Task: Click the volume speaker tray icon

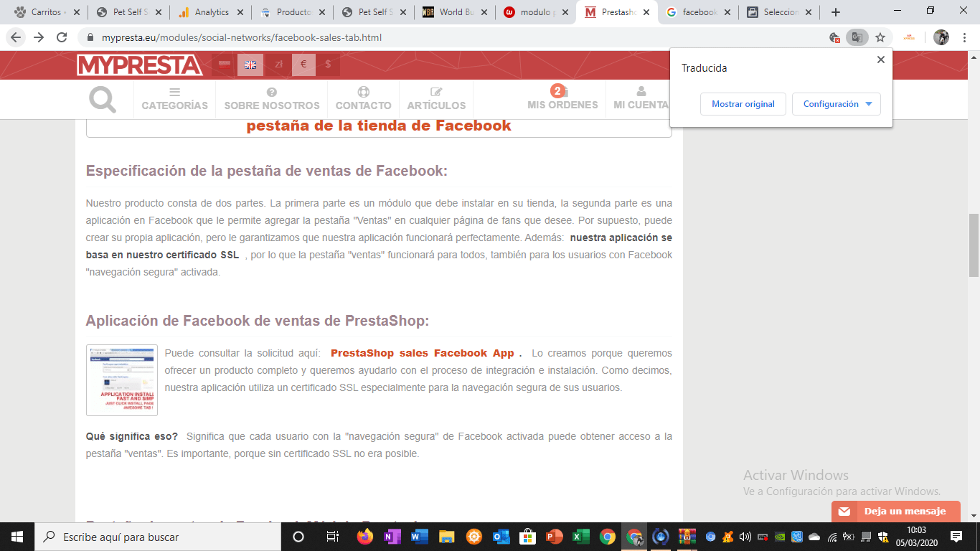Action: [745, 537]
